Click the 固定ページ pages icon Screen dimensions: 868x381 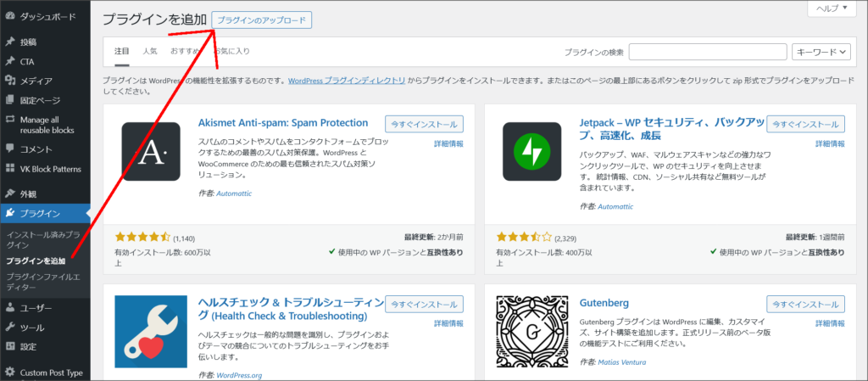pyautogui.click(x=9, y=101)
